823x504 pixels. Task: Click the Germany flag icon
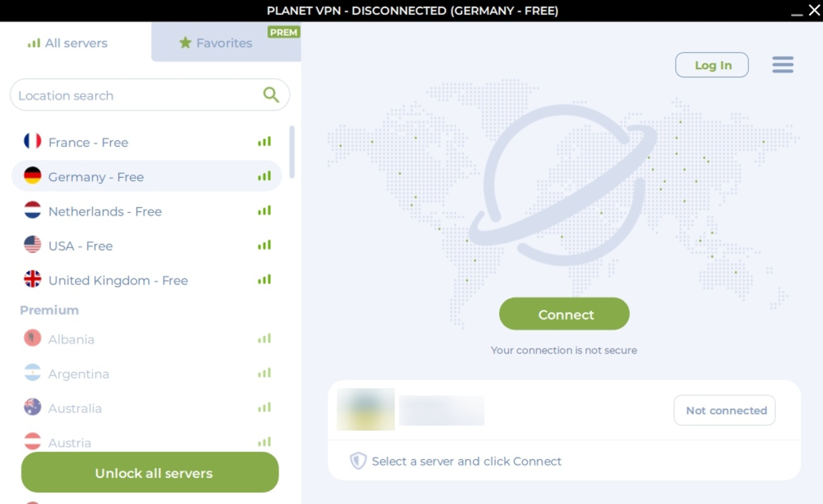(32, 176)
